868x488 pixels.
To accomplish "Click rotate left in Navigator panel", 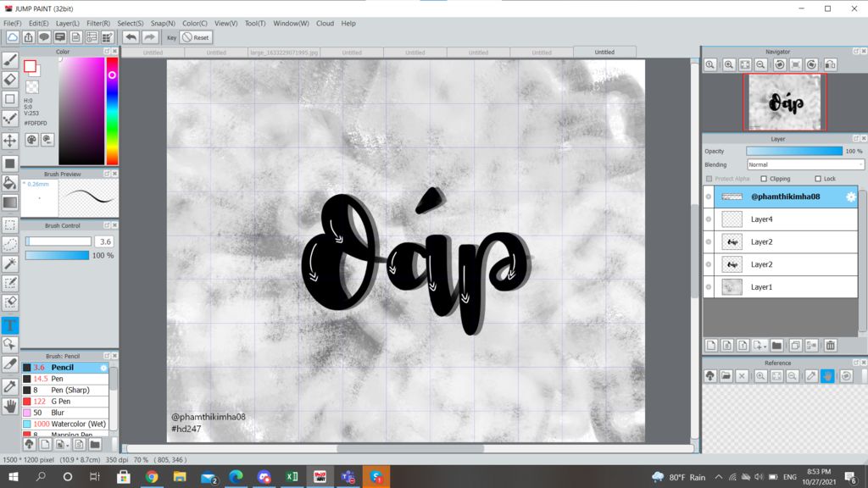I will 780,64.
